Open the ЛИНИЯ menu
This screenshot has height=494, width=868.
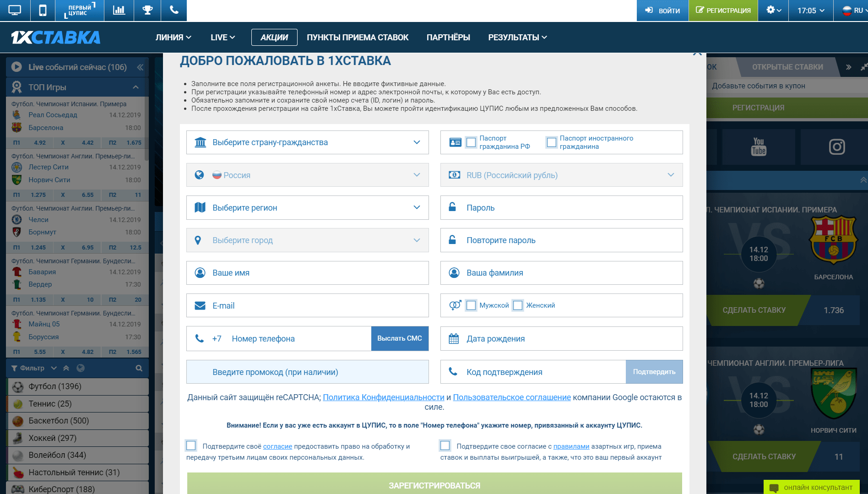174,38
